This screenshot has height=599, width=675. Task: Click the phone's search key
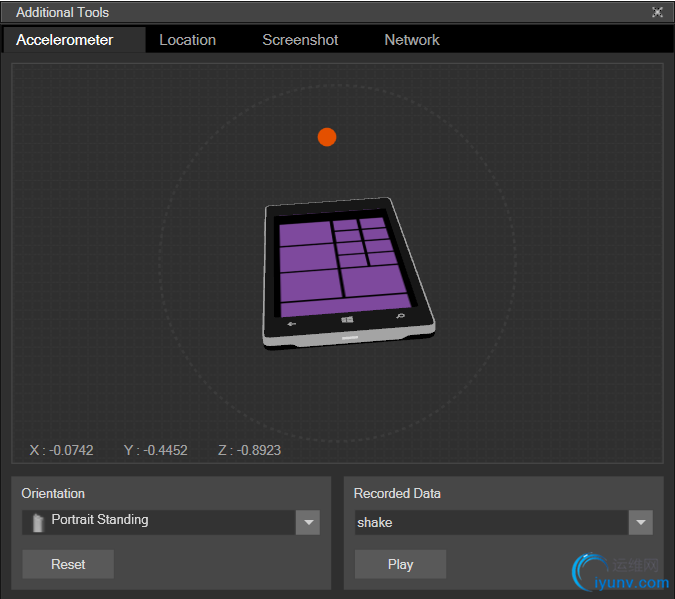[400, 316]
